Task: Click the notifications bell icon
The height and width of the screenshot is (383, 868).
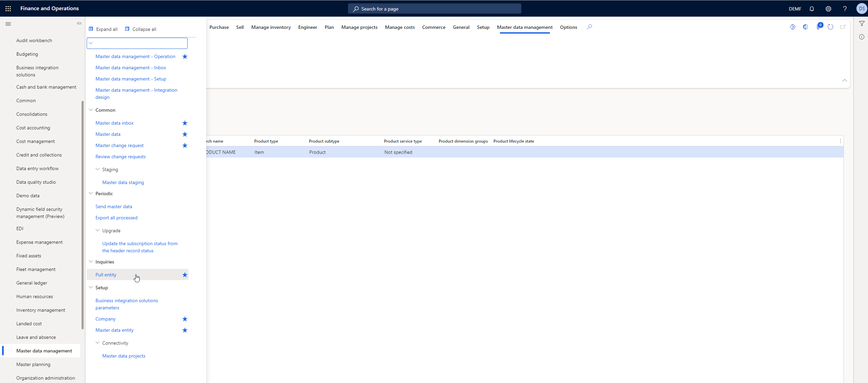Action: pos(812,8)
